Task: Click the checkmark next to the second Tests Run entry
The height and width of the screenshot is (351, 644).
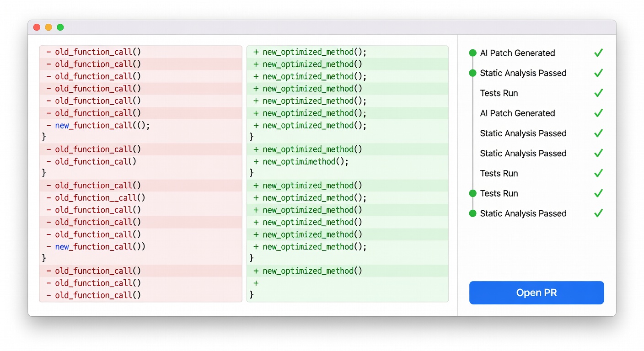Action: [x=598, y=173]
